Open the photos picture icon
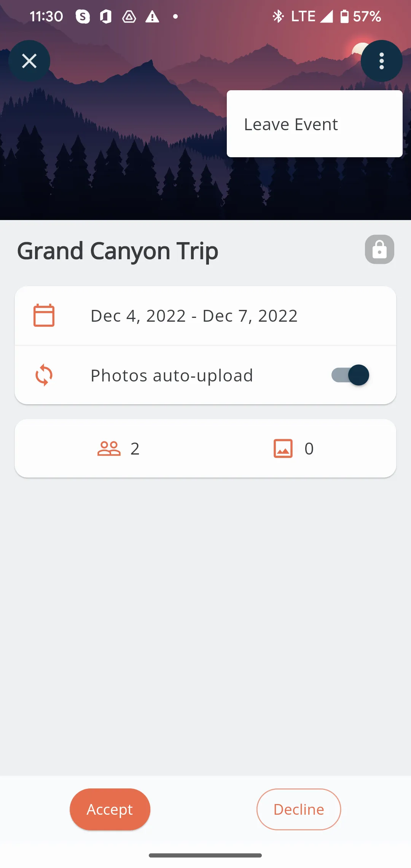Image resolution: width=411 pixels, height=868 pixels. click(283, 448)
